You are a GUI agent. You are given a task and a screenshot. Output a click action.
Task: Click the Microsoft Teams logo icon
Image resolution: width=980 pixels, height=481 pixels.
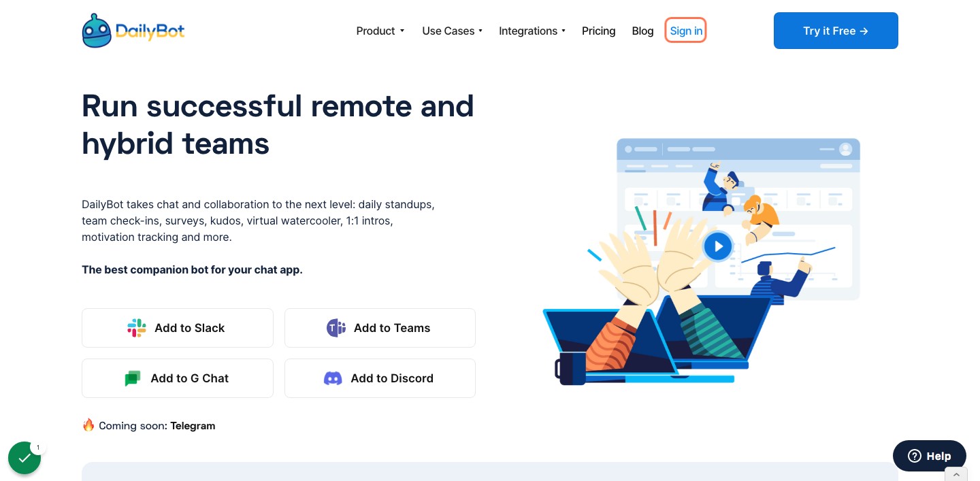coord(336,328)
